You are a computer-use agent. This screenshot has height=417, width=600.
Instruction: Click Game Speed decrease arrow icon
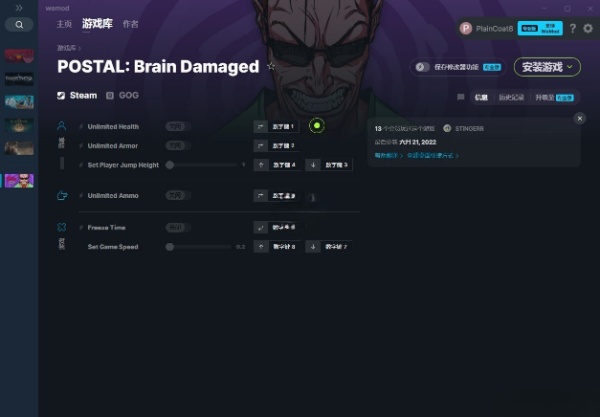pos(313,247)
